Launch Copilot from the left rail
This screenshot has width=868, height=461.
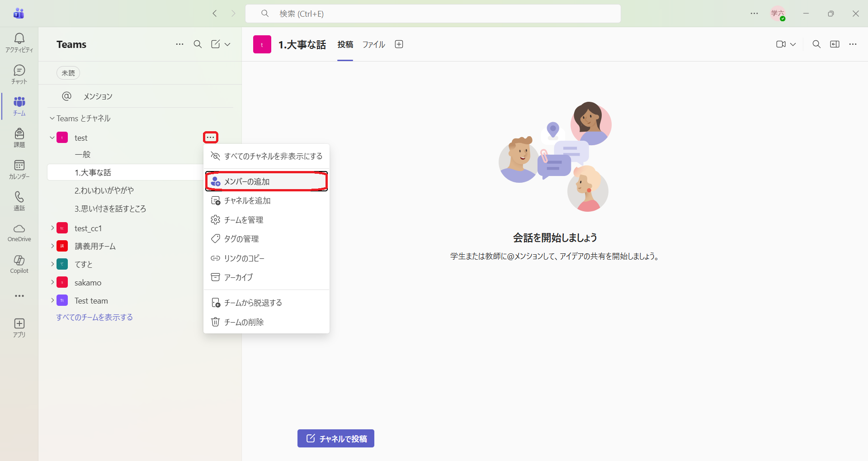(19, 264)
